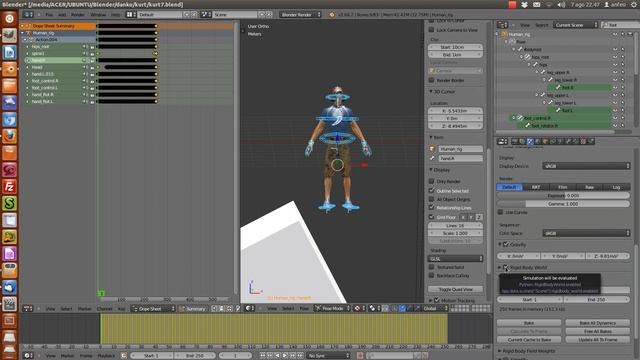Open the Render menu in Blender header
This screenshot has width=640, height=360.
coord(78,15)
